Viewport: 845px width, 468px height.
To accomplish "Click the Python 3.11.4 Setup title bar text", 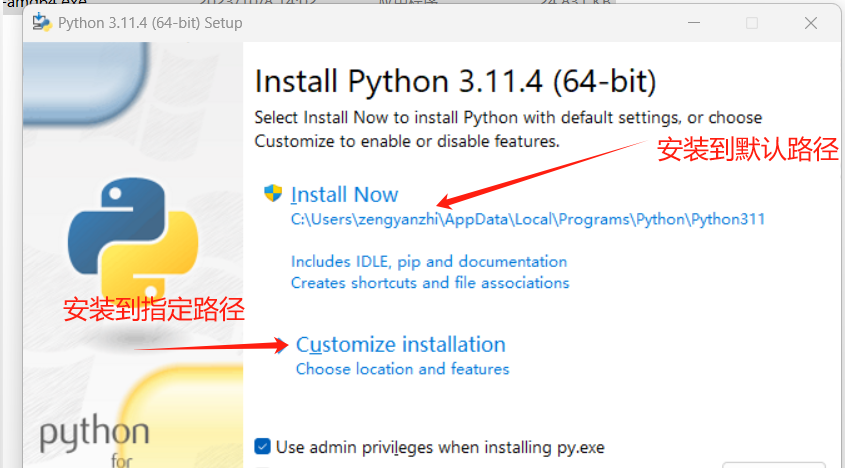I will click(x=150, y=22).
